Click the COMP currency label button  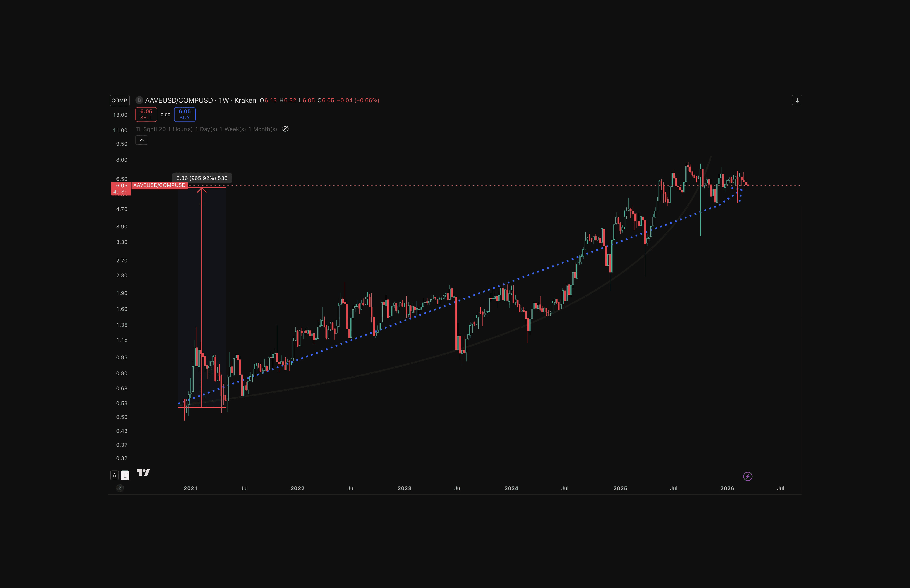(x=120, y=100)
